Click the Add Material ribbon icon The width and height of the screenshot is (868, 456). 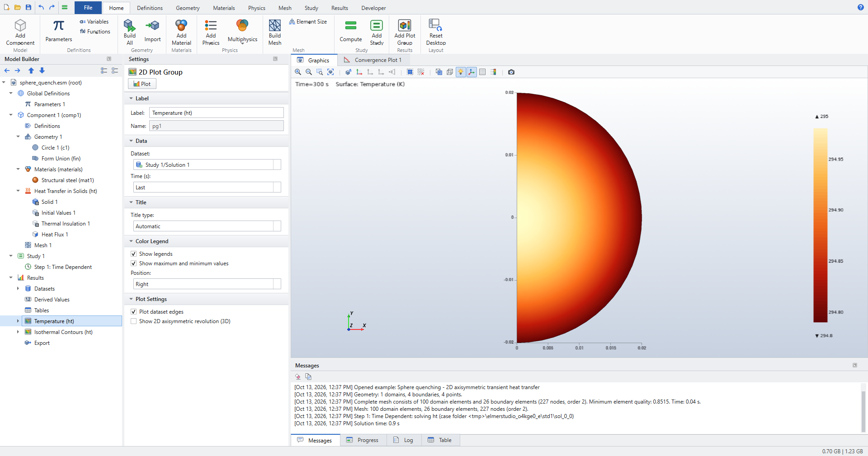[181, 32]
